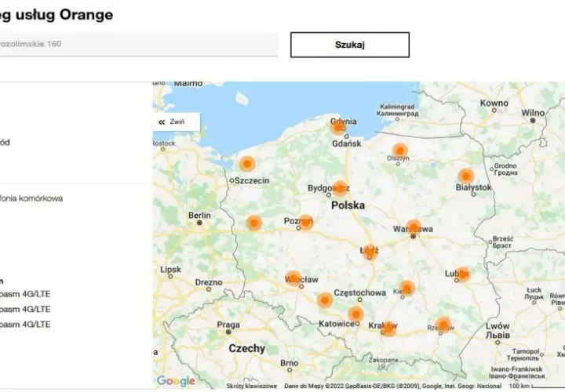Open the Google logo link on map
The width and height of the screenshot is (565, 392).
176,380
